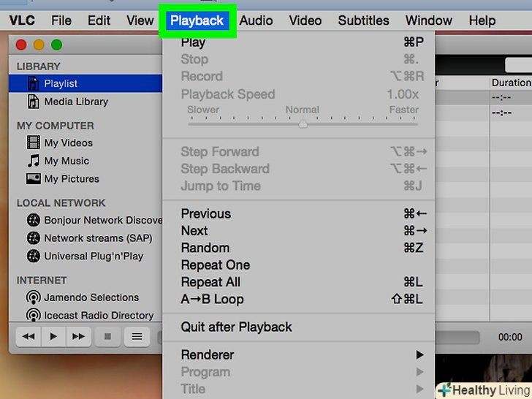Open My Videos in the sidebar
This screenshot has height=399, width=532.
[85, 142]
